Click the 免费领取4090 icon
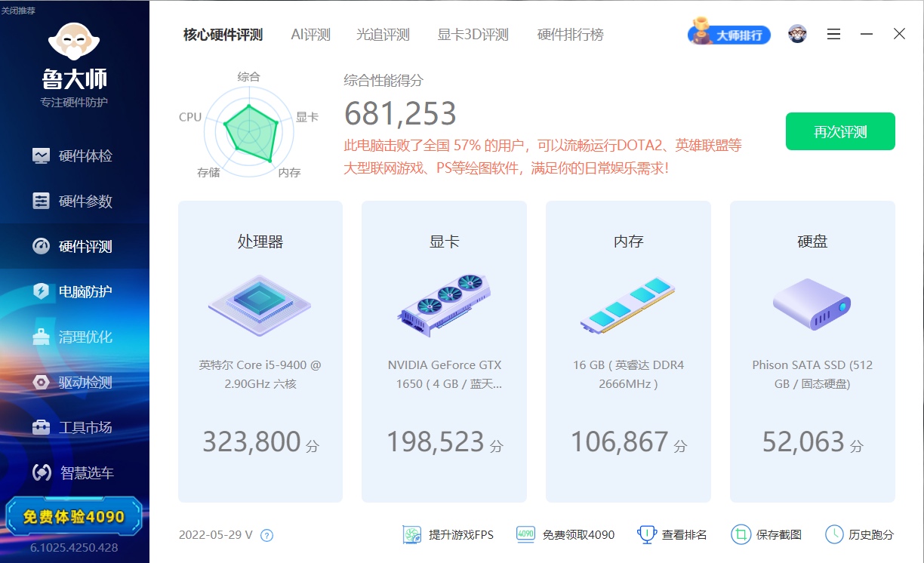 tap(525, 534)
